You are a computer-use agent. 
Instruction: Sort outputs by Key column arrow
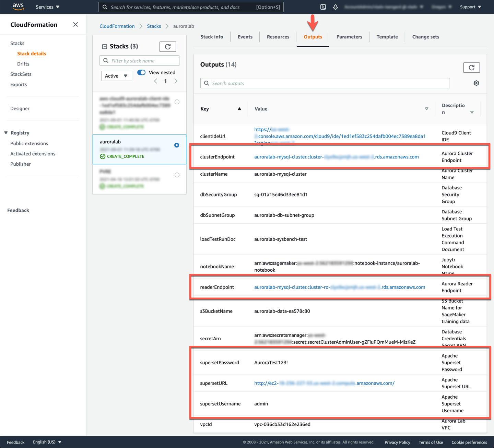point(239,109)
